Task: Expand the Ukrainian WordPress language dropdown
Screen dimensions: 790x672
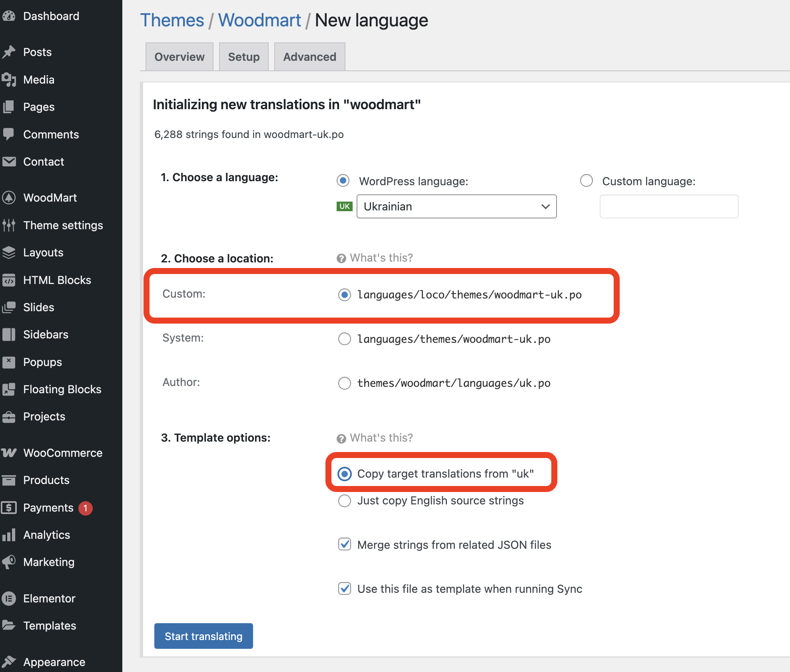Action: point(456,206)
